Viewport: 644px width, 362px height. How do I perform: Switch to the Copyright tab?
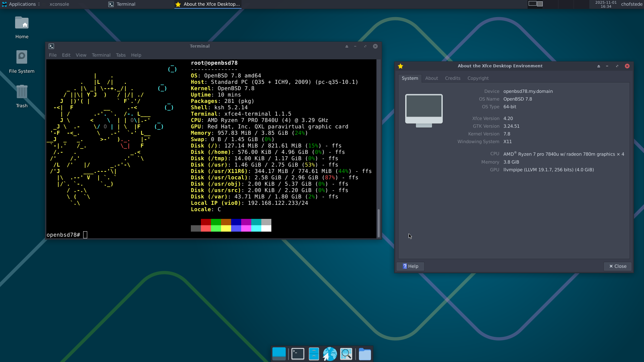[x=478, y=78]
